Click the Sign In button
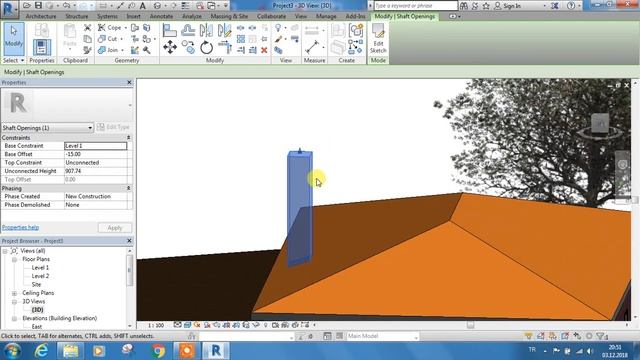The image size is (640, 360). click(x=508, y=6)
